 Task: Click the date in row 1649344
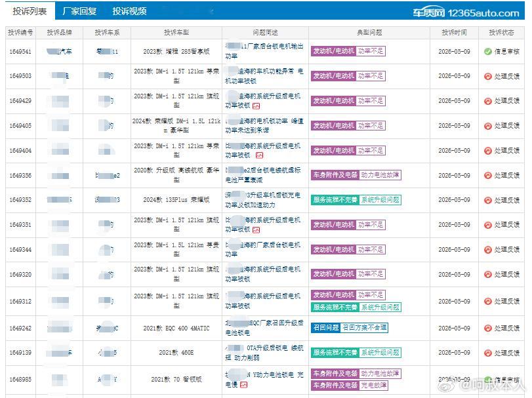(x=455, y=250)
